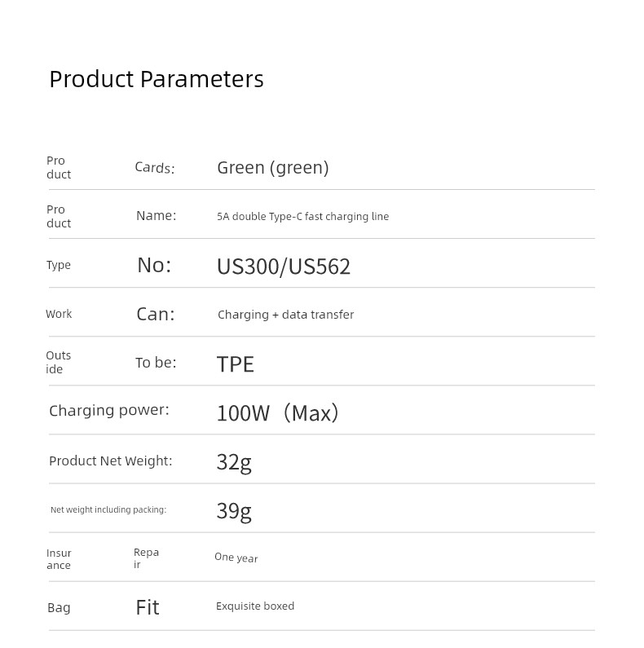Click Net weight including packing label
Viewport: 644px width, 648px height.
click(x=108, y=510)
